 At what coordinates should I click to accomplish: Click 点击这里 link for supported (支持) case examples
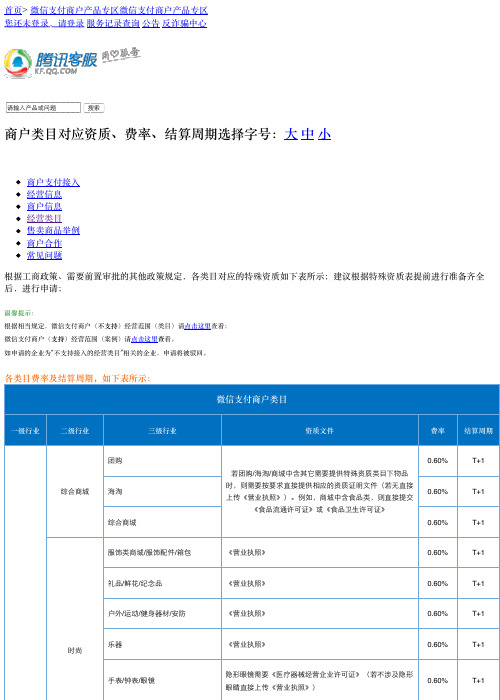click(x=144, y=339)
